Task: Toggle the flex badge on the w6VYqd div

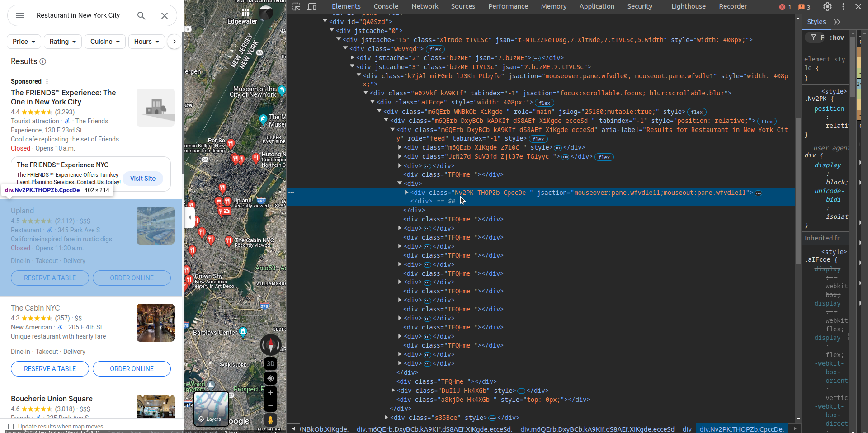Action: (435, 49)
